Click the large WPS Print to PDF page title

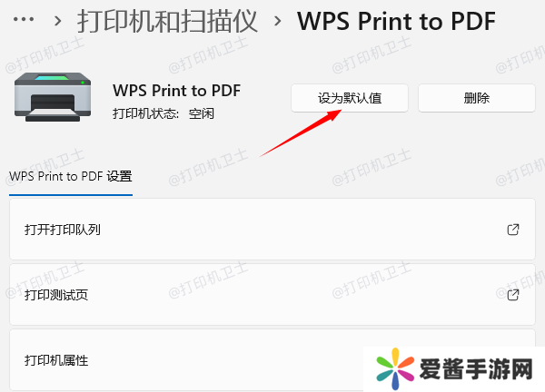397,21
